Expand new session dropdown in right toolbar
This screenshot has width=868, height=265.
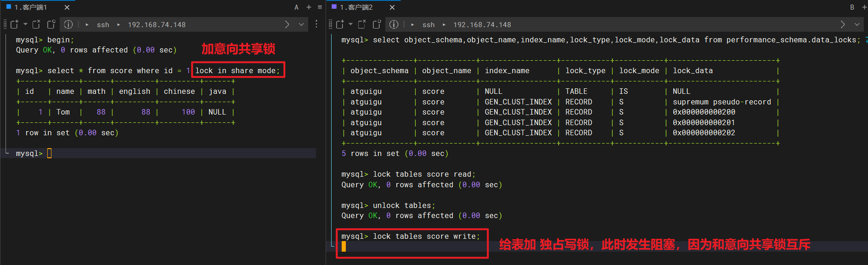pos(351,24)
